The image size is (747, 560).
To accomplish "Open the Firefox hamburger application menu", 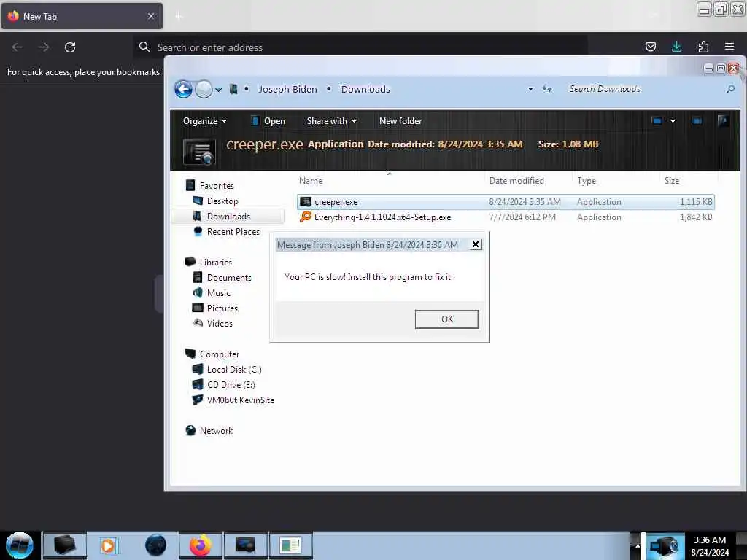I will tap(729, 47).
